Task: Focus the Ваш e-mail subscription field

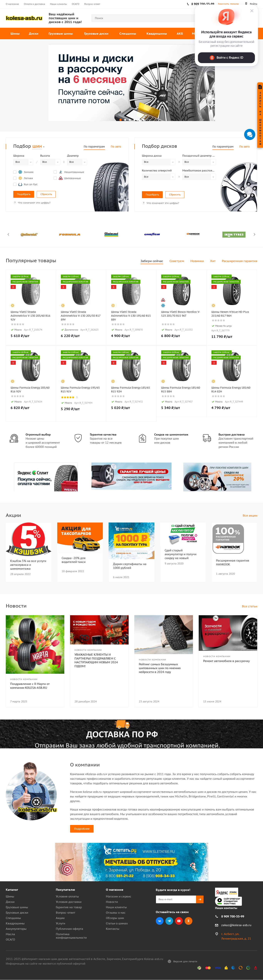Action: [176, 899]
